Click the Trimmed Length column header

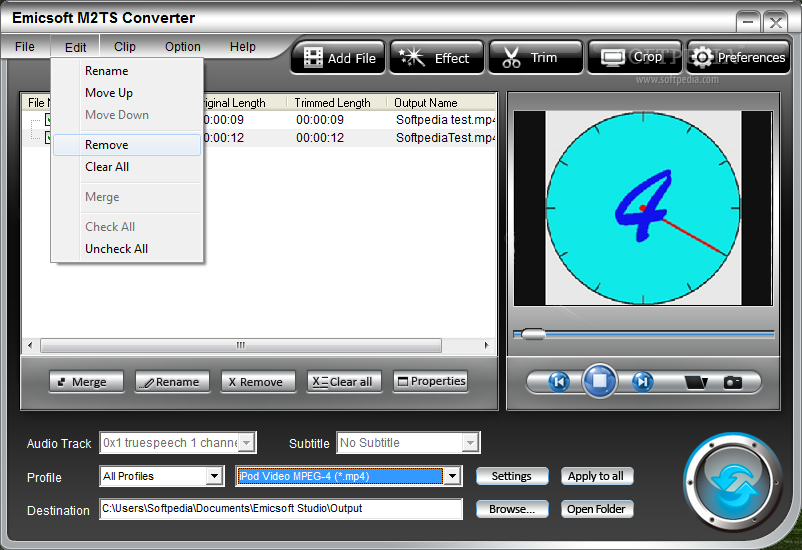click(337, 103)
